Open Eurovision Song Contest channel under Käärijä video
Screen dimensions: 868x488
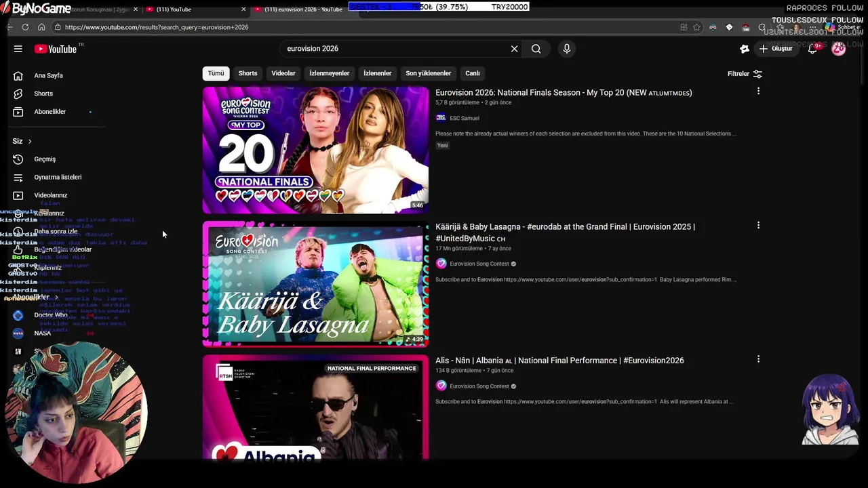click(x=479, y=264)
